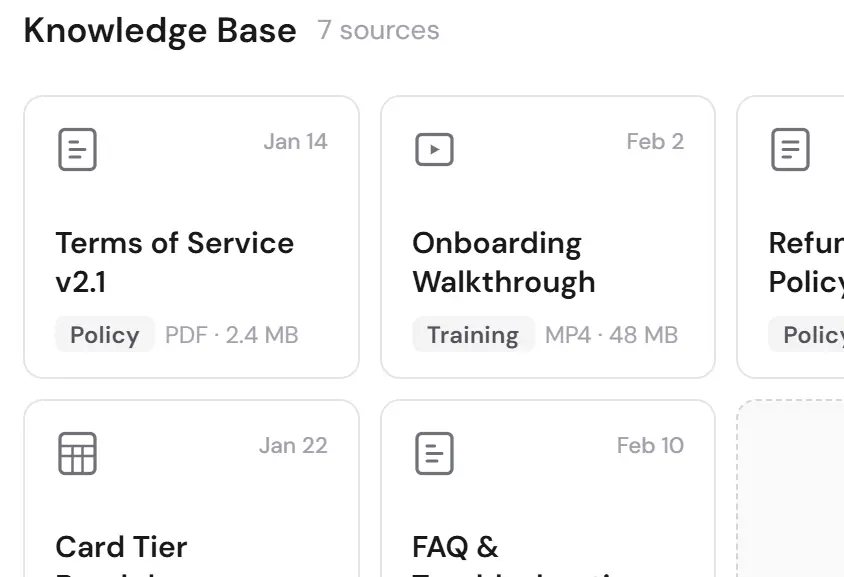Click the Jan 22 date on Card Tier card

pyautogui.click(x=293, y=445)
